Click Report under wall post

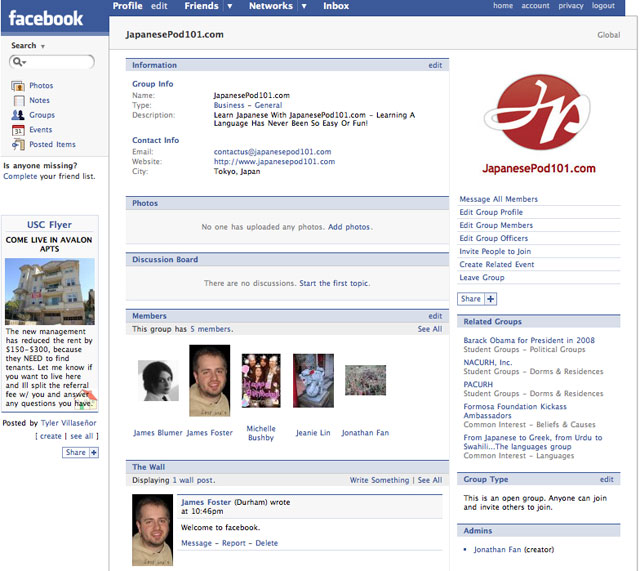(234, 543)
